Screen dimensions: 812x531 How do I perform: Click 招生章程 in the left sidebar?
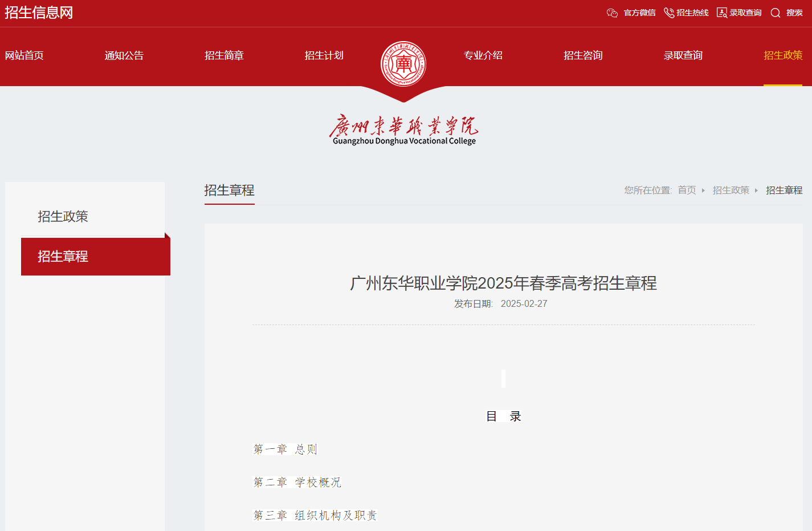click(x=64, y=256)
